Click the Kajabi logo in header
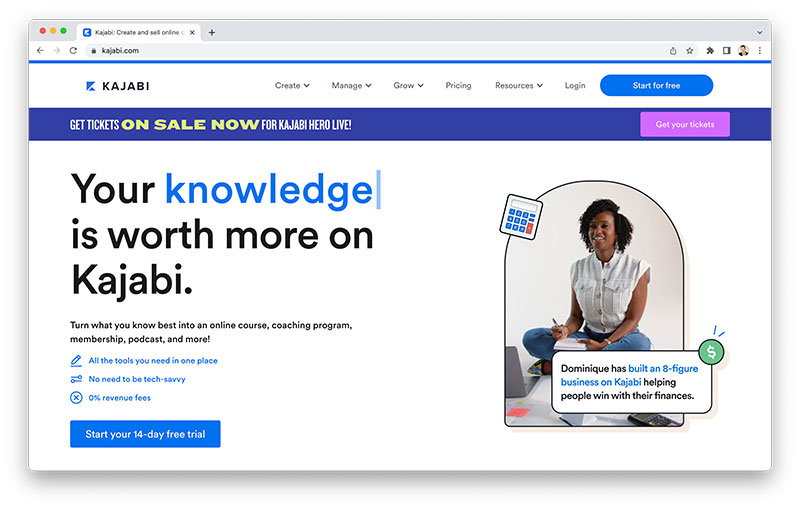The height and width of the screenshot is (509, 800). pyautogui.click(x=117, y=86)
